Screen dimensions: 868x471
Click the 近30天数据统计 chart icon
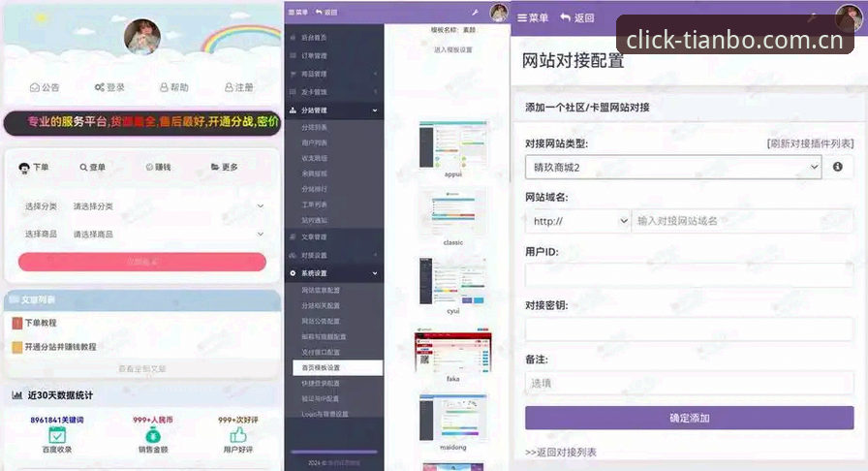(x=17, y=395)
